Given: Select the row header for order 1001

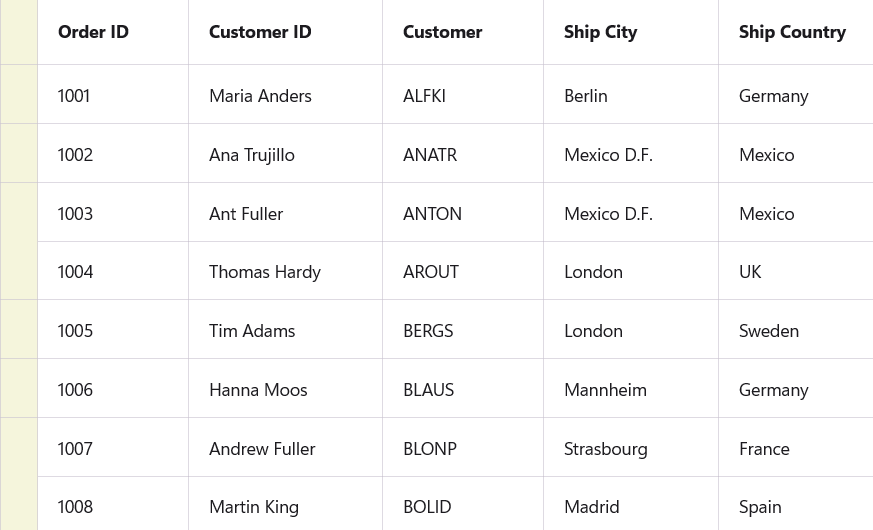Looking at the screenshot, I should point(19,95).
